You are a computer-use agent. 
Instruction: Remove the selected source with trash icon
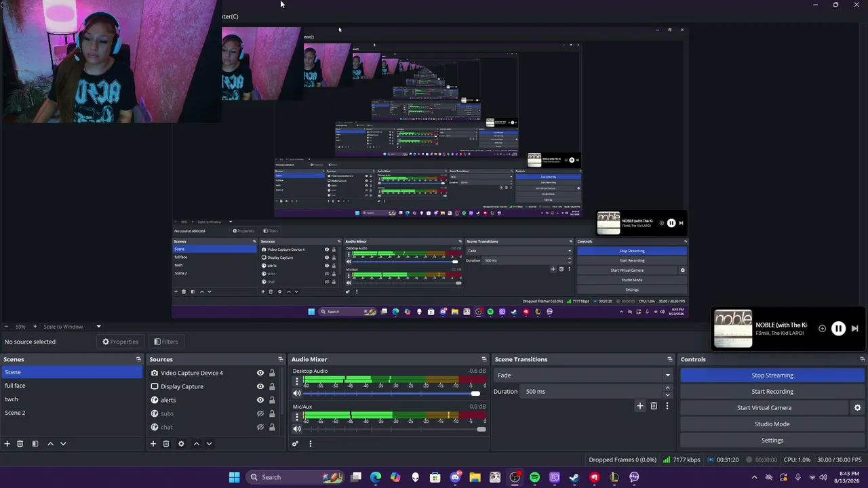166,444
